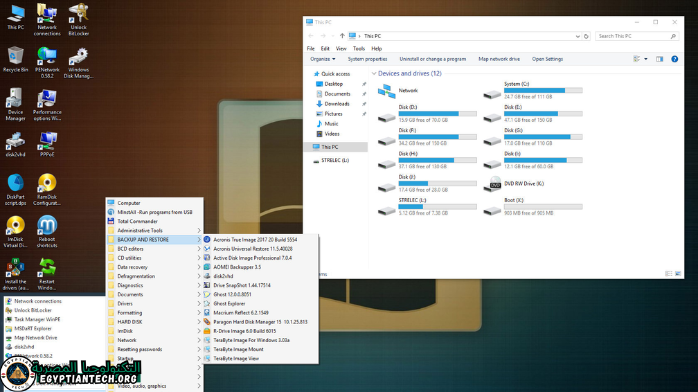The image size is (698, 392).
Task: Select STRELEC (L:) in navigation pane
Action: click(335, 160)
